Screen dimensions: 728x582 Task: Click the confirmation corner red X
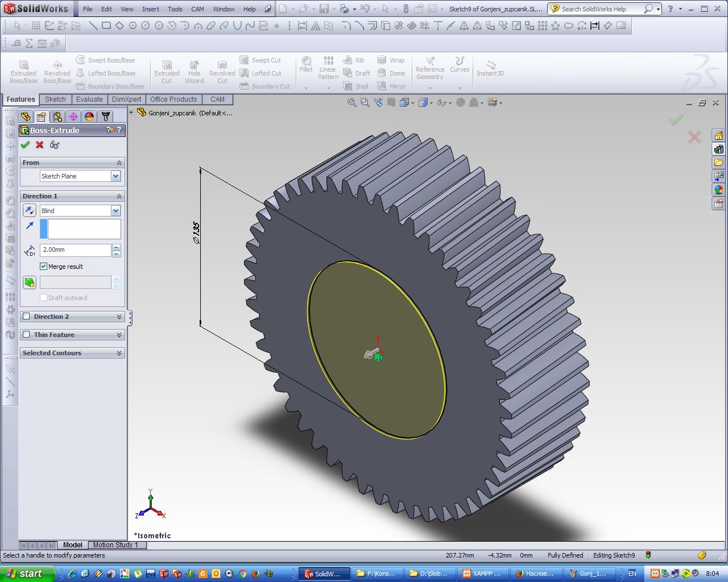click(x=694, y=137)
